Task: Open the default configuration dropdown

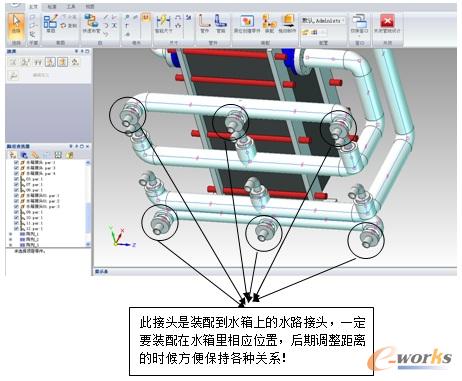Action: [x=323, y=21]
